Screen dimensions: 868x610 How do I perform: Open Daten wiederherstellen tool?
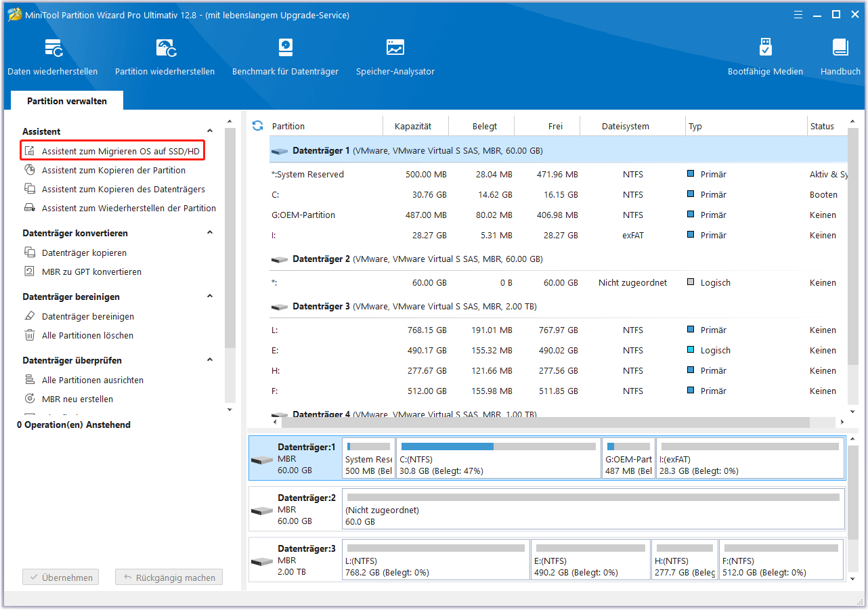tap(52, 57)
